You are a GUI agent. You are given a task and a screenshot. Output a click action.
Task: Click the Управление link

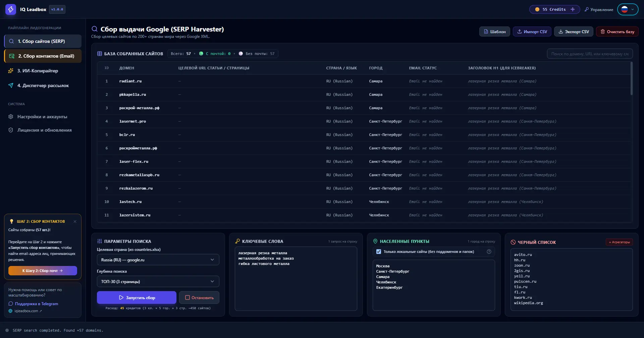[x=602, y=9]
